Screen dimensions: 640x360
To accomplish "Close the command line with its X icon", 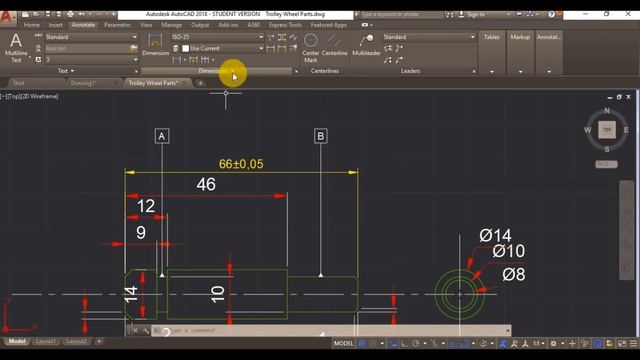I will click(135, 331).
